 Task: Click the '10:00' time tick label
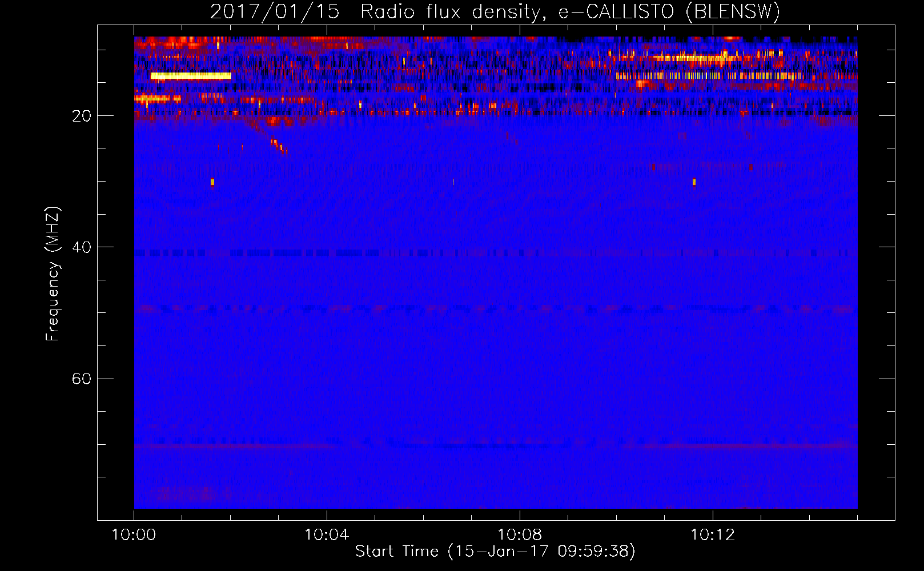(x=134, y=534)
